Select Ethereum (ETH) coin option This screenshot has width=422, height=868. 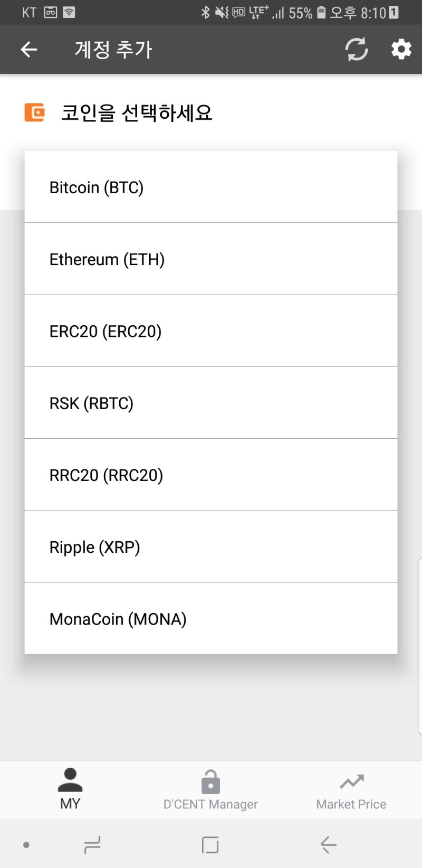click(x=210, y=259)
